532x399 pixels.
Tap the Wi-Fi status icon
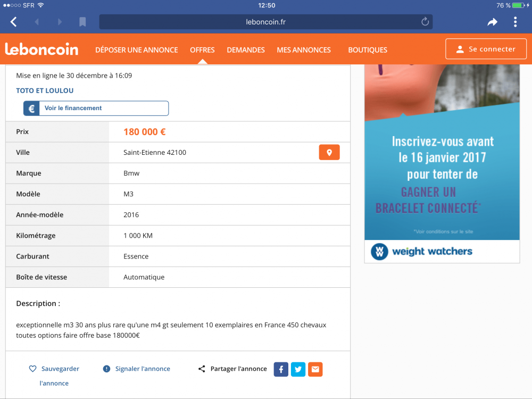pos(41,5)
